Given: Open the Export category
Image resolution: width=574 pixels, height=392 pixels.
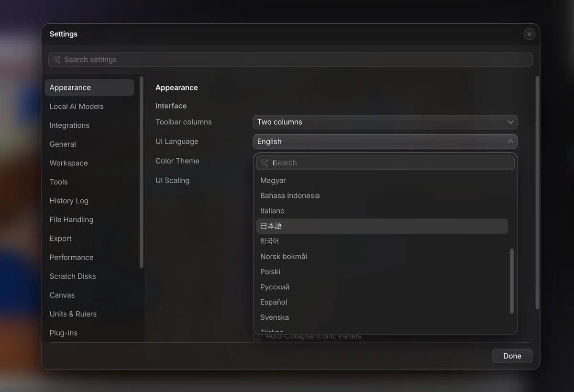Looking at the screenshot, I should (x=89, y=239).
